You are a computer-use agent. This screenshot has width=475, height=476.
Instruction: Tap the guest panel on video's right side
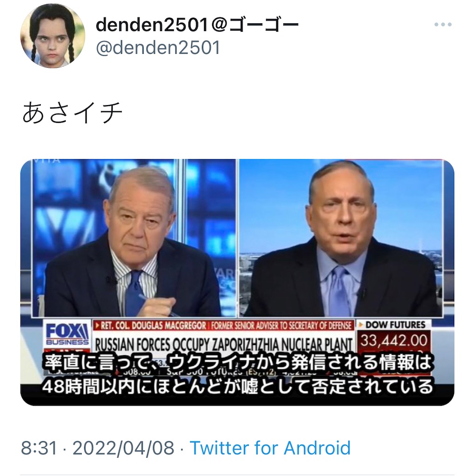tap(341, 238)
